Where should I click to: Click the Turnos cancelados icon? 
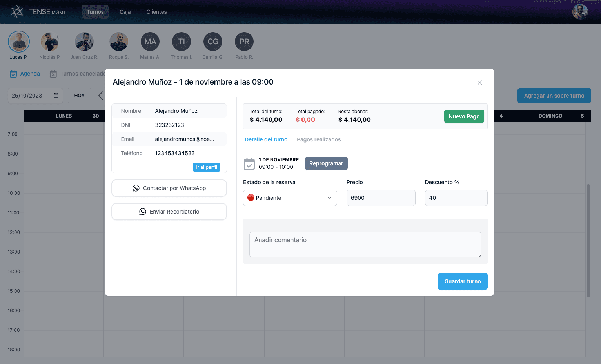point(53,74)
